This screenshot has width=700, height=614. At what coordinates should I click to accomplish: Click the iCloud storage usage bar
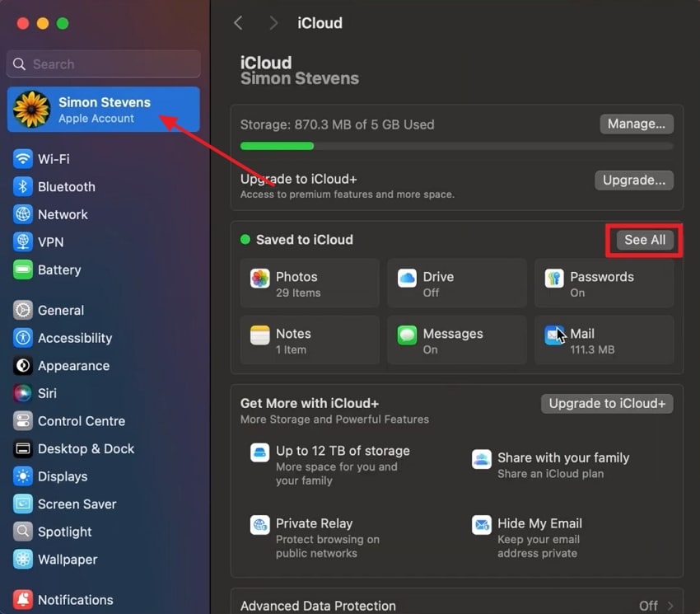(x=456, y=146)
